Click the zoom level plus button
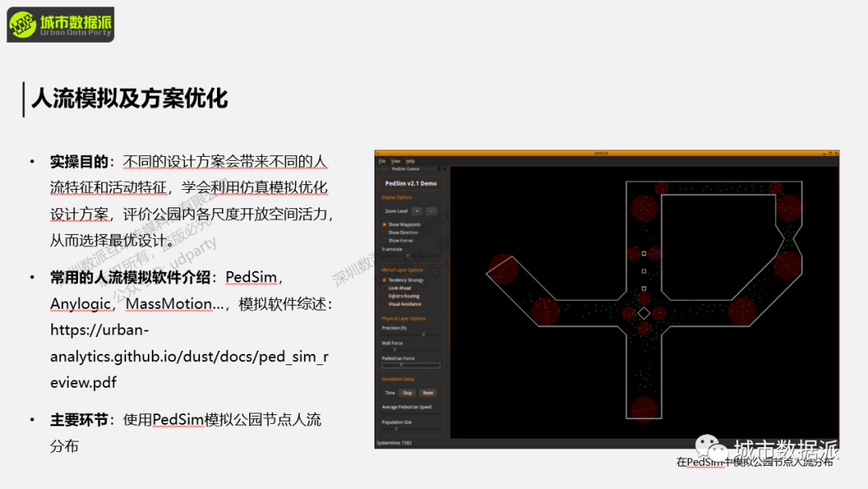 pyautogui.click(x=417, y=211)
